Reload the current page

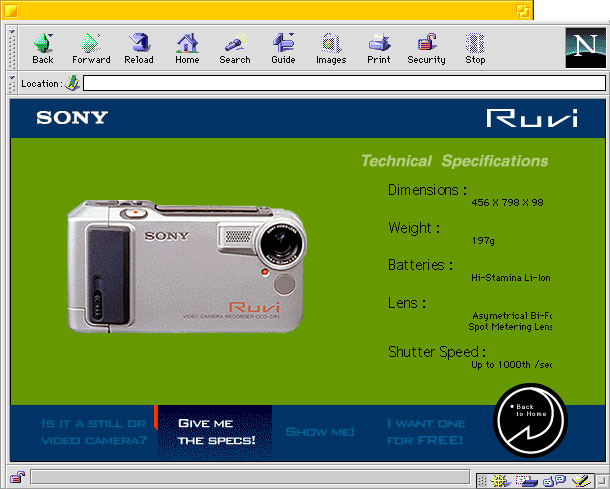tap(139, 49)
